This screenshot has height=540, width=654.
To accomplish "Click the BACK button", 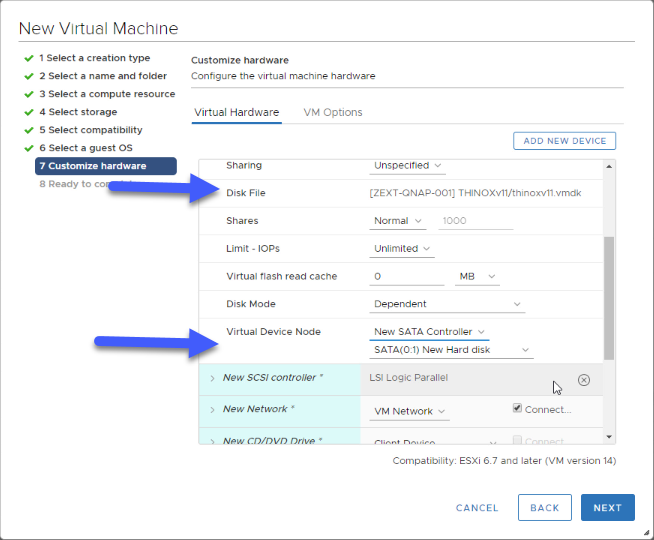I will click(x=545, y=508).
